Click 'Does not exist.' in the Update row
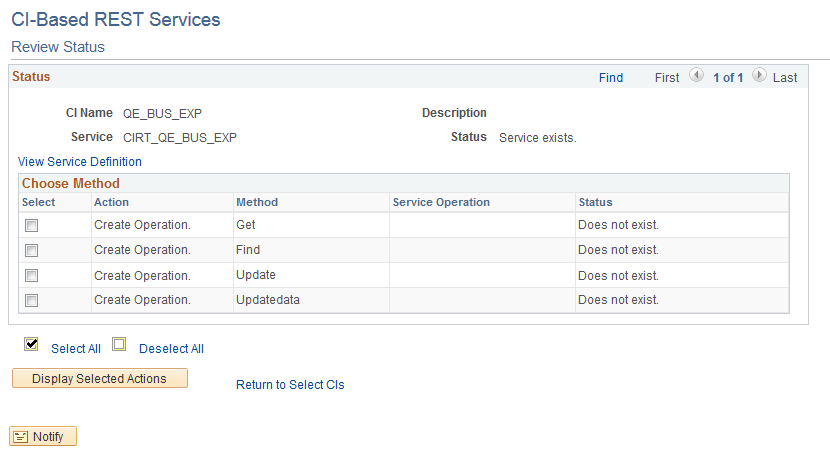 (x=618, y=276)
